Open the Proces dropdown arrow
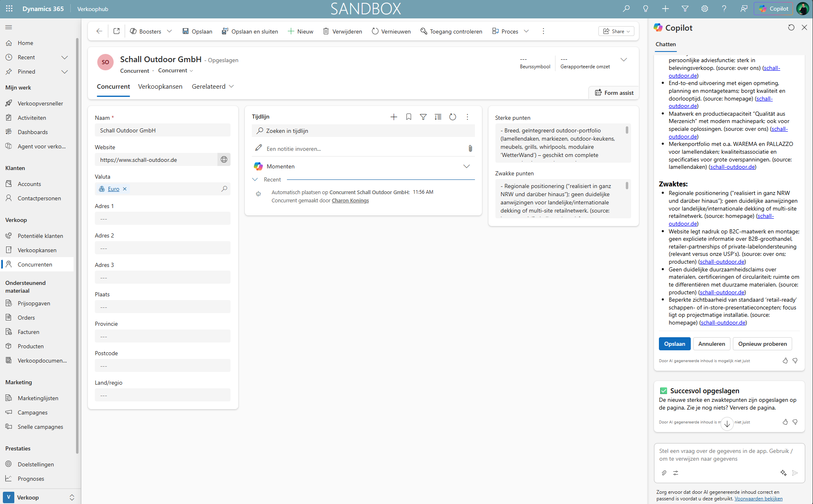 tap(526, 31)
